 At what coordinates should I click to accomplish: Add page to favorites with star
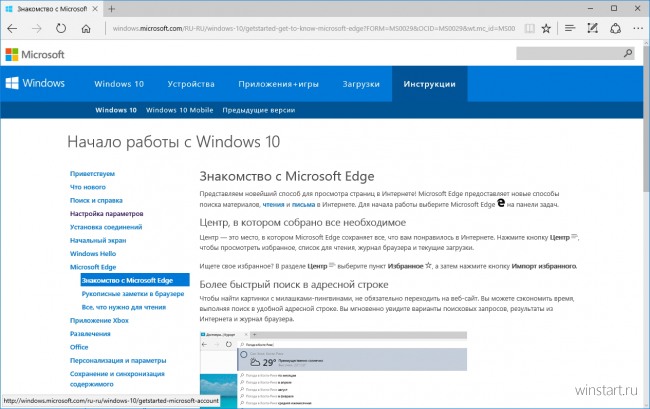546,28
